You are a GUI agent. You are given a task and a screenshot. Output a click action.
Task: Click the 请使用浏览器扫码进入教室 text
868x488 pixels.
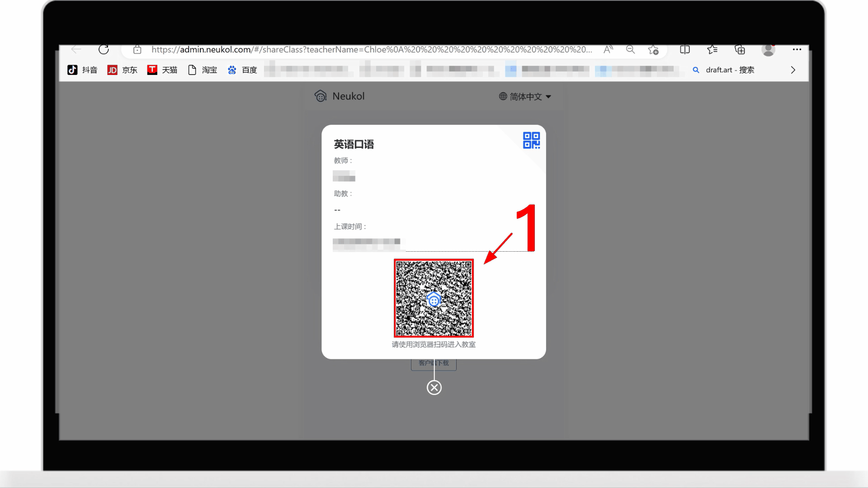tap(434, 345)
